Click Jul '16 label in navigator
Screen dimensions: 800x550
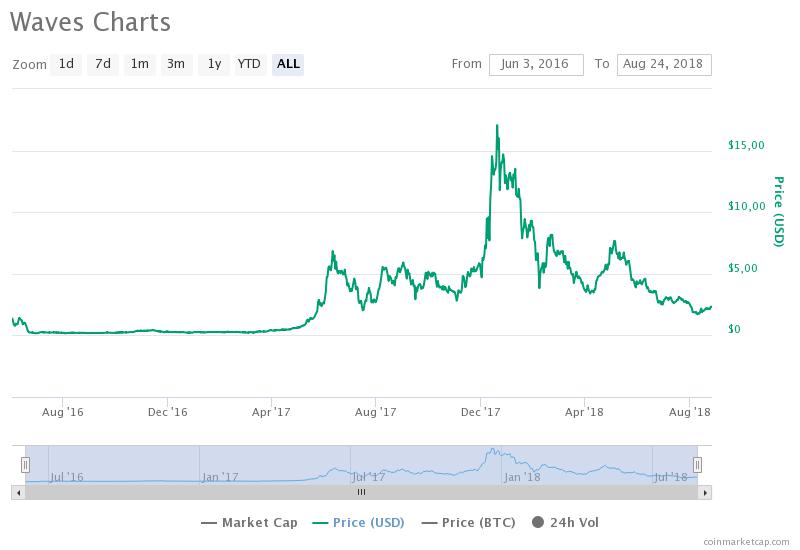point(67,478)
